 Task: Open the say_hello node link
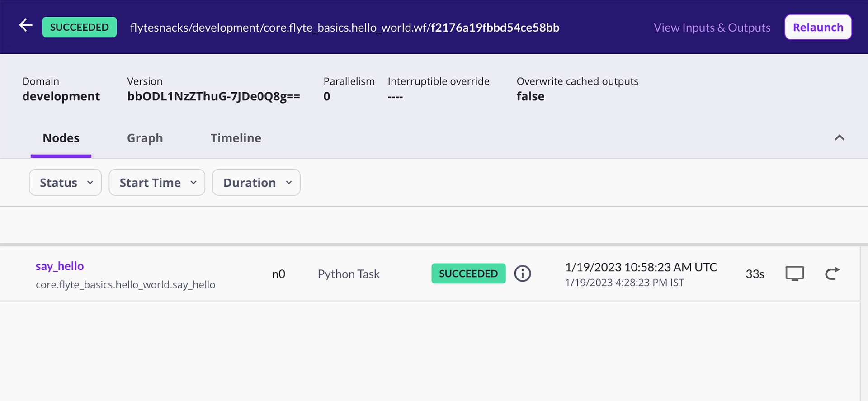[x=60, y=266]
